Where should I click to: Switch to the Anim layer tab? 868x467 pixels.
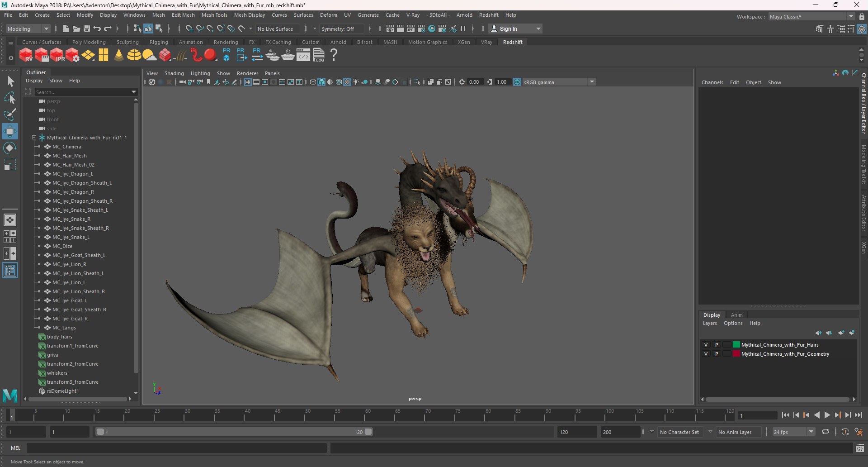(x=736, y=315)
